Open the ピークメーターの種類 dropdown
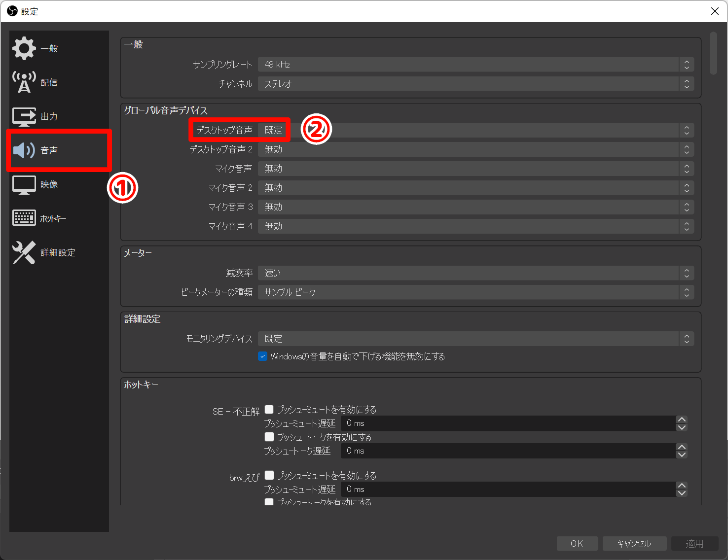The image size is (728, 560). tap(476, 292)
